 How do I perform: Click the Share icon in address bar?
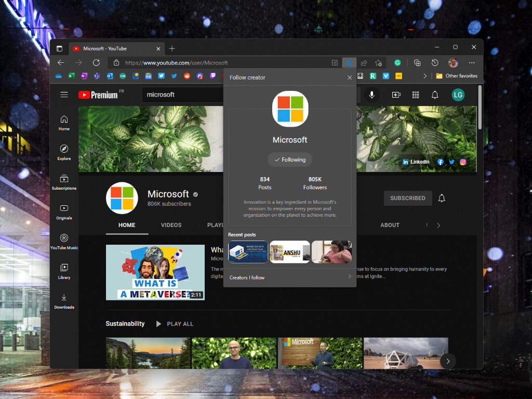[364, 63]
